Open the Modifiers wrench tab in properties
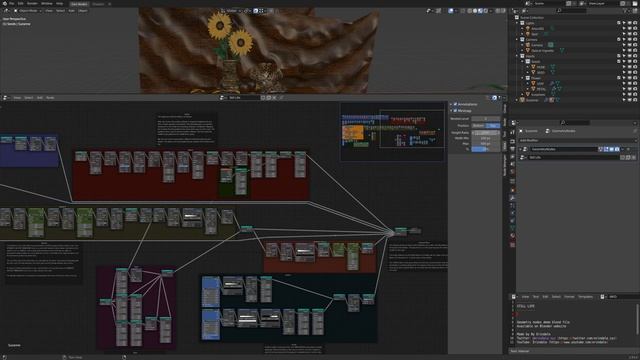 pyautogui.click(x=512, y=198)
